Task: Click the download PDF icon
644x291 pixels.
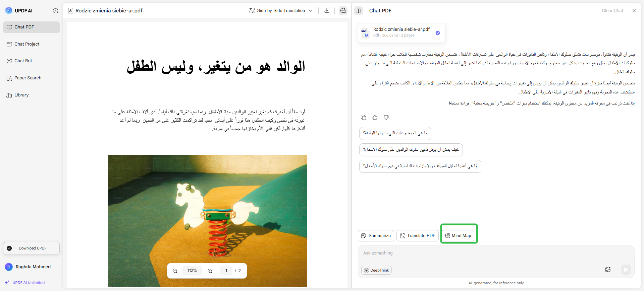Action: click(327, 11)
